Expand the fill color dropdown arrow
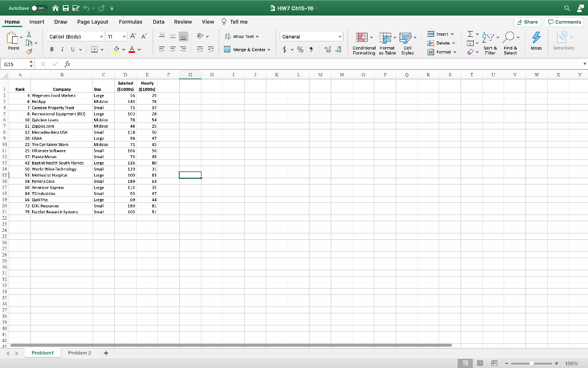588x368 pixels. (124, 49)
